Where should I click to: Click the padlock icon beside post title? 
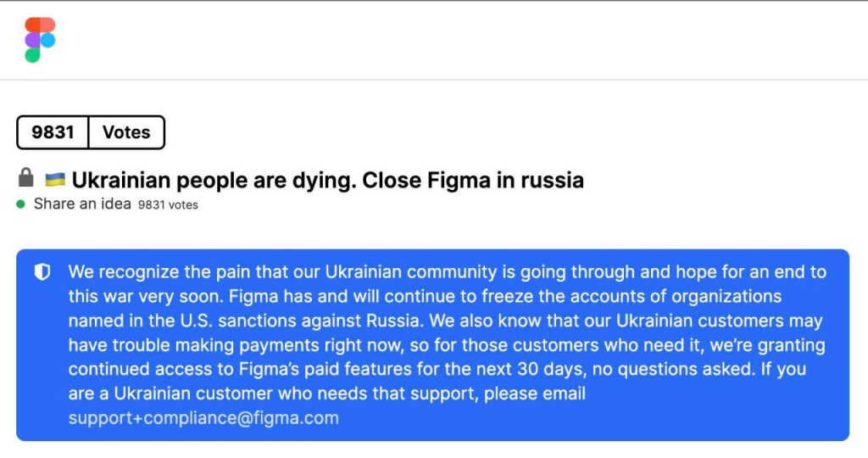pyautogui.click(x=25, y=178)
